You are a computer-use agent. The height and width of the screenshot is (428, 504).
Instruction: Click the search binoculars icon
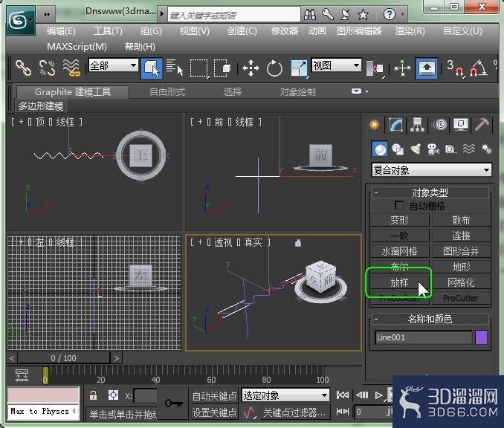(310, 14)
